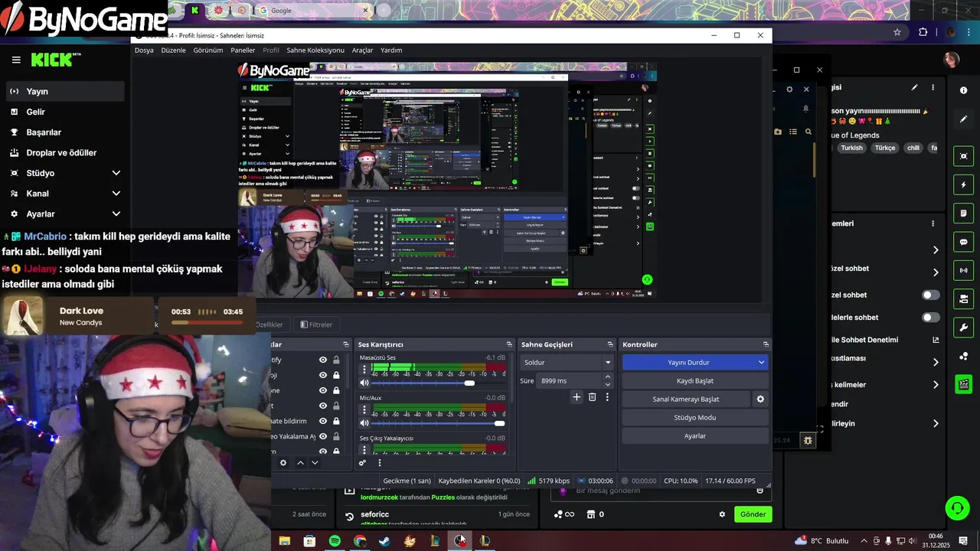
Task: Undock the Ses Karıştırıcı panel
Action: tap(509, 344)
